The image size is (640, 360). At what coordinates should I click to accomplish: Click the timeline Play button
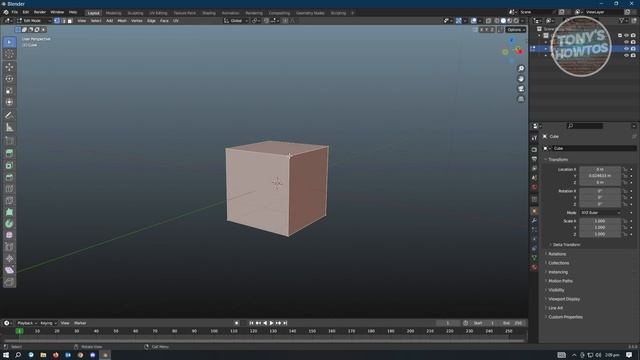[x=271, y=323]
